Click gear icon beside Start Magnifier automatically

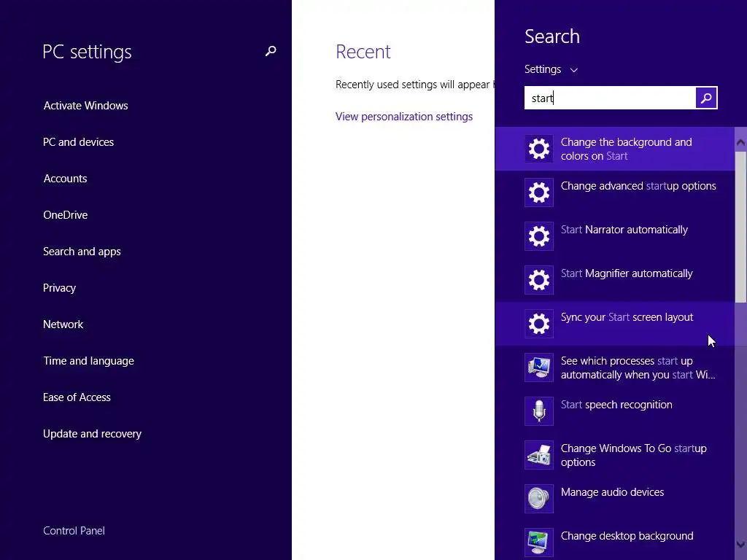pos(539,280)
